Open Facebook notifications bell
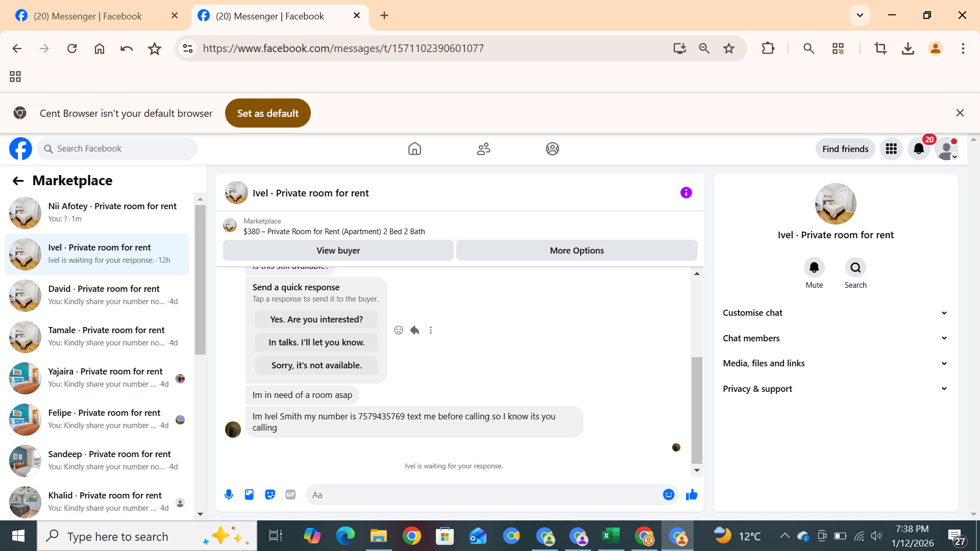The width and height of the screenshot is (980, 551). [919, 148]
